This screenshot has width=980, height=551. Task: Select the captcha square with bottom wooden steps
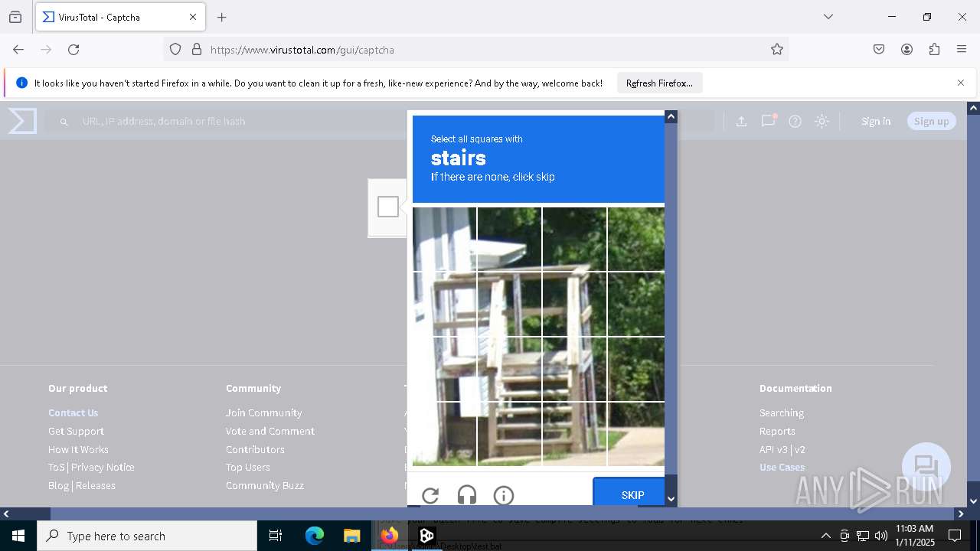click(509, 434)
